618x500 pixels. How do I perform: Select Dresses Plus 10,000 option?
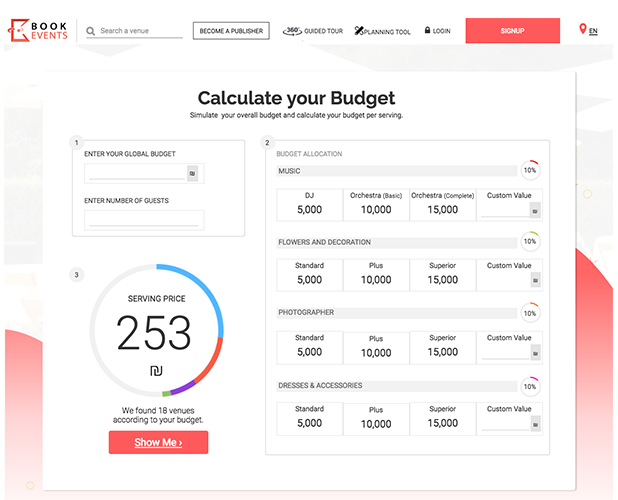(x=376, y=419)
